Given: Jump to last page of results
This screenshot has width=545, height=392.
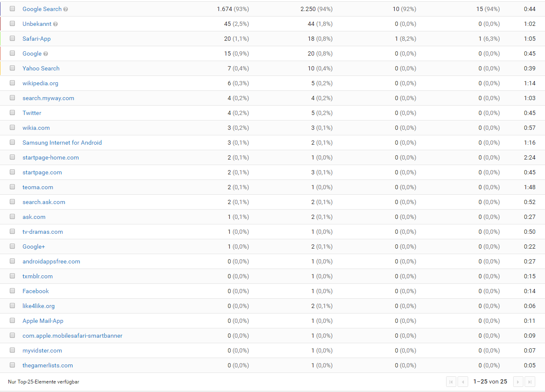Looking at the screenshot, I should [530, 382].
